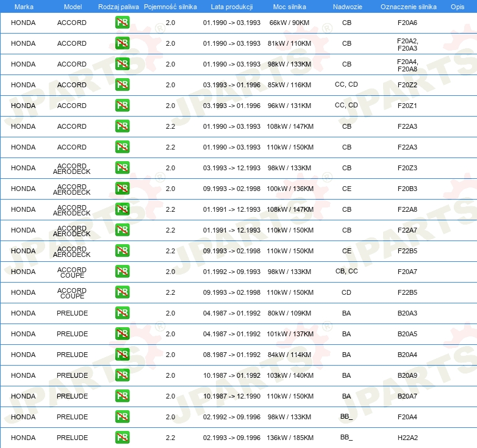The width and height of the screenshot is (477, 448).
Task: Click the petrol fuel icon in the F20A6 row
Action: pos(122,23)
